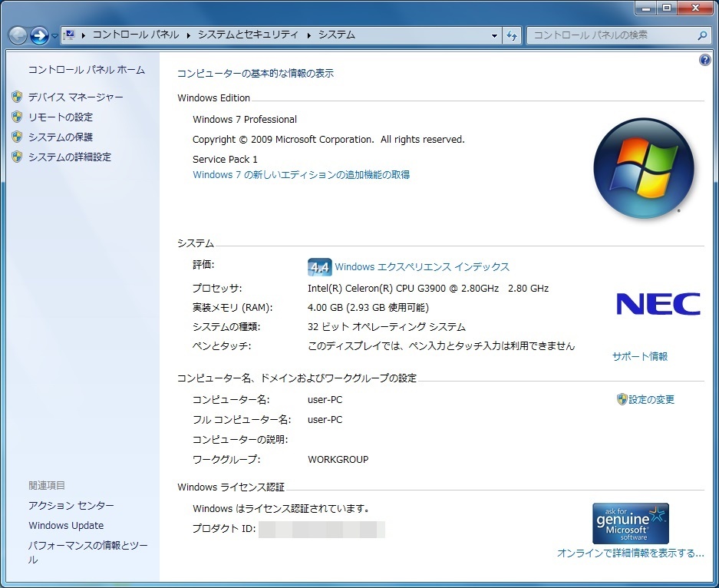
Task: Open Help with the blue question mark
Action: point(704,60)
